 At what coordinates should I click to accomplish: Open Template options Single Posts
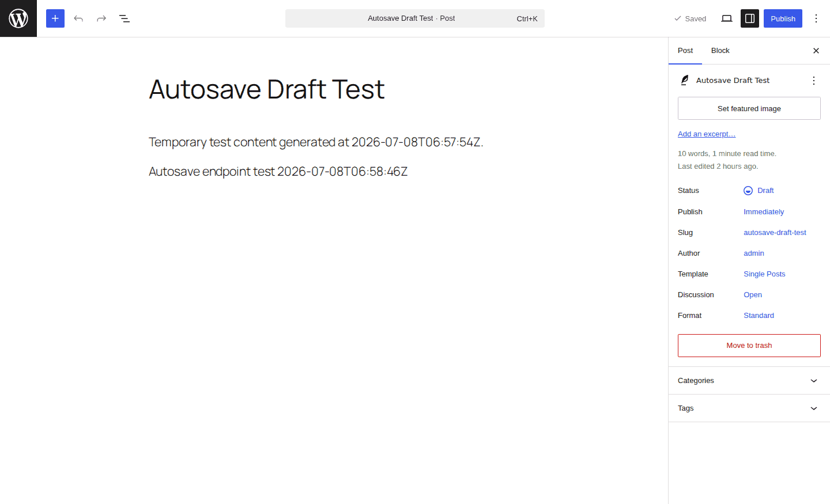[764, 274]
